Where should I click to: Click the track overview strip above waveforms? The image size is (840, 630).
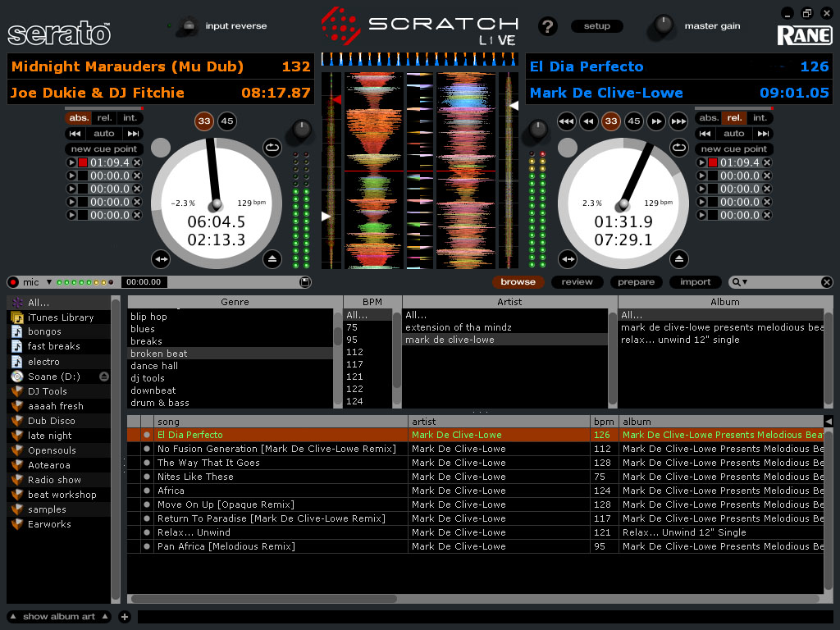[419, 59]
